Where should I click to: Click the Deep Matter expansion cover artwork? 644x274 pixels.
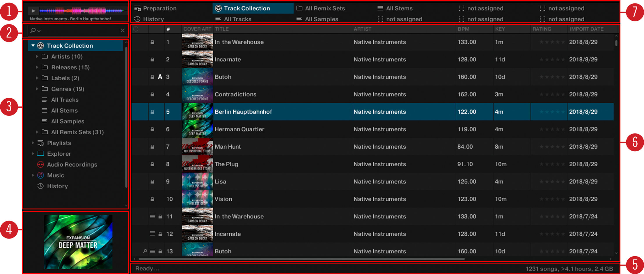click(78, 242)
